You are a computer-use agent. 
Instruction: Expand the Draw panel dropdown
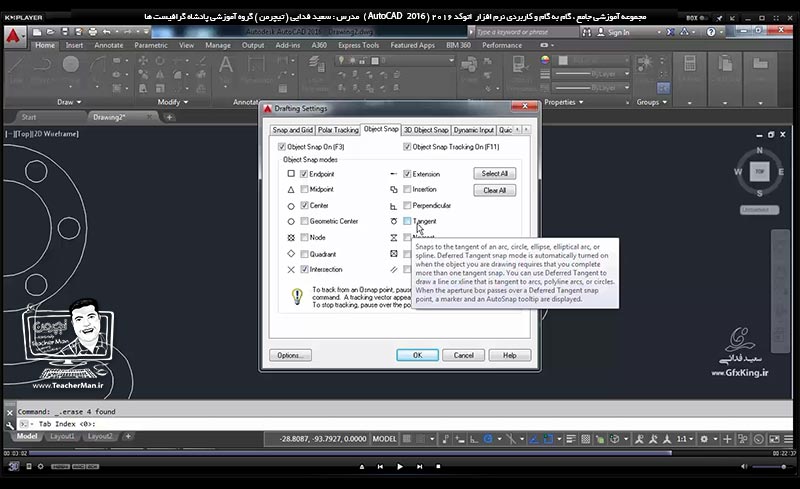click(69, 102)
